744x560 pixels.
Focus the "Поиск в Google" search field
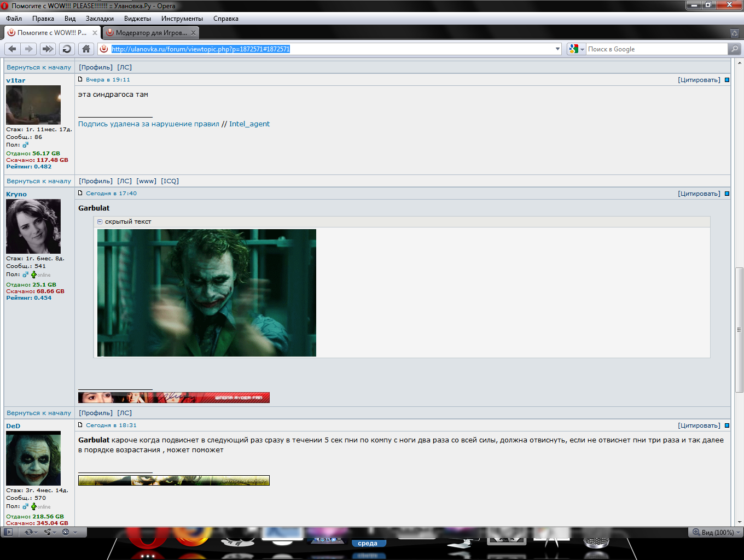click(x=656, y=49)
